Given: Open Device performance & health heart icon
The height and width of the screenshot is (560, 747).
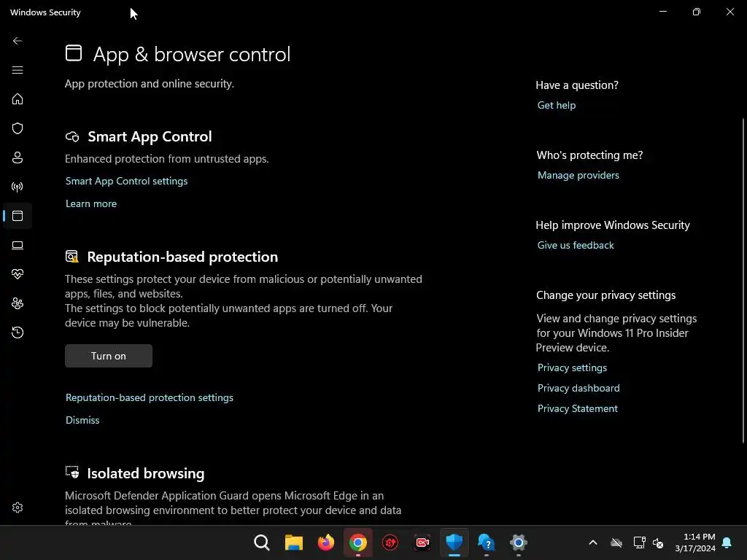Looking at the screenshot, I should (18, 274).
